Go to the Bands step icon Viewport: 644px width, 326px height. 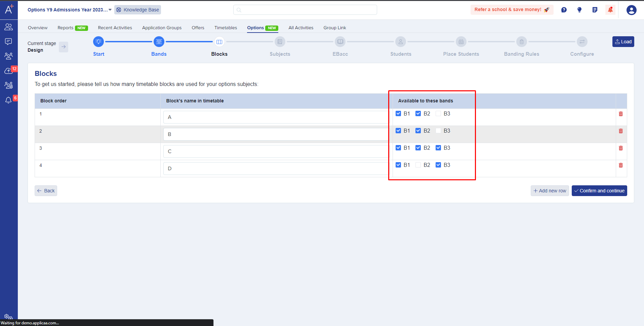(159, 42)
